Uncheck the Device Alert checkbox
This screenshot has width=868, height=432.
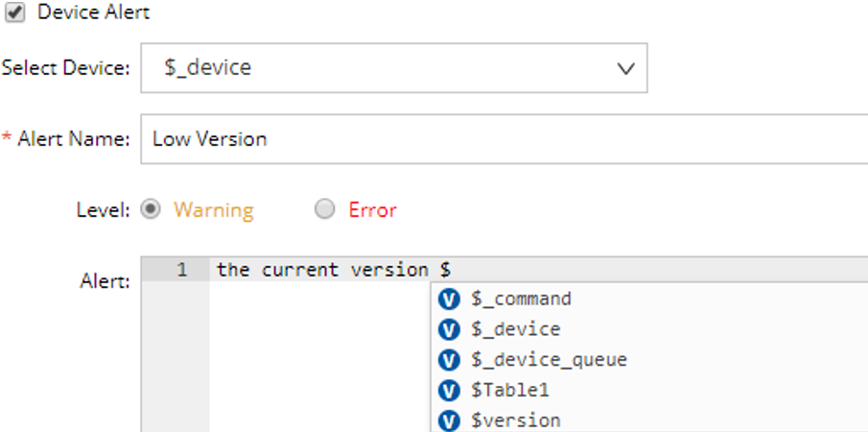pyautogui.click(x=14, y=13)
